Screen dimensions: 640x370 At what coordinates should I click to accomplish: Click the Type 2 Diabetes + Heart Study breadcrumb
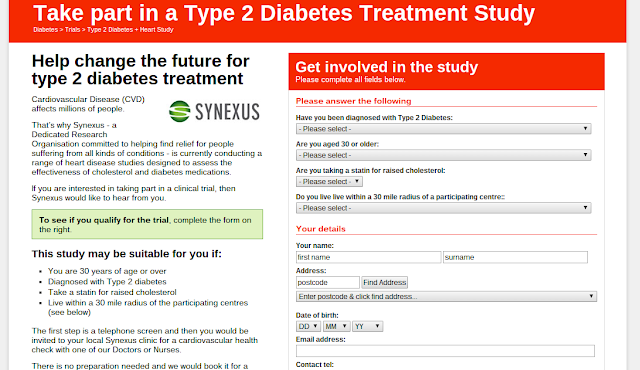130,30
